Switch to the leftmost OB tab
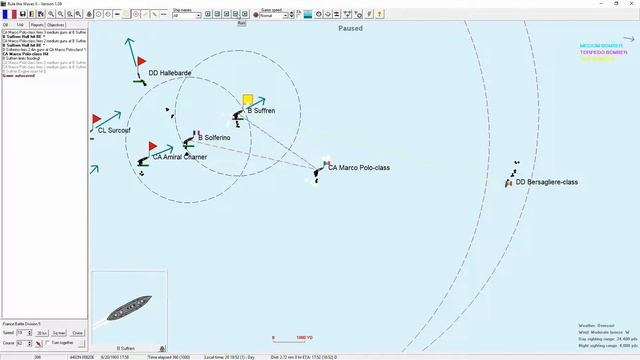 tap(5, 25)
